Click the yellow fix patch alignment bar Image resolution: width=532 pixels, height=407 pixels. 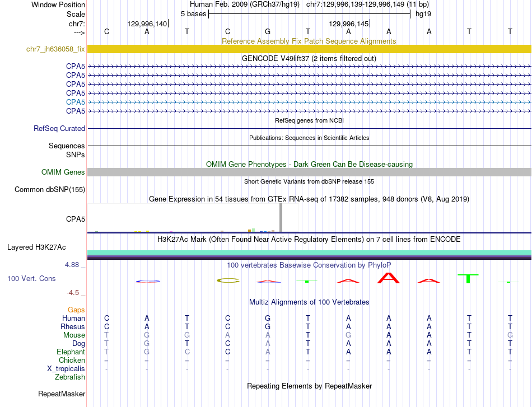pos(309,49)
